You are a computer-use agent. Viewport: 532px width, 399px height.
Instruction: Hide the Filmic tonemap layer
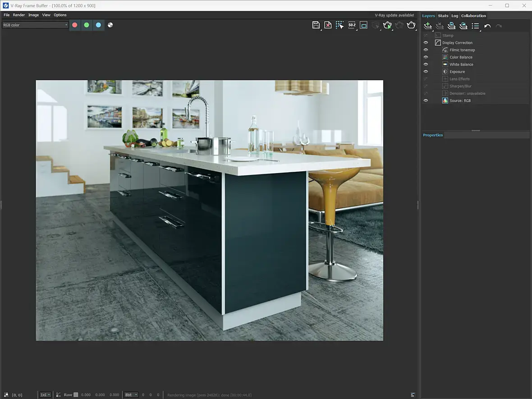(x=426, y=50)
